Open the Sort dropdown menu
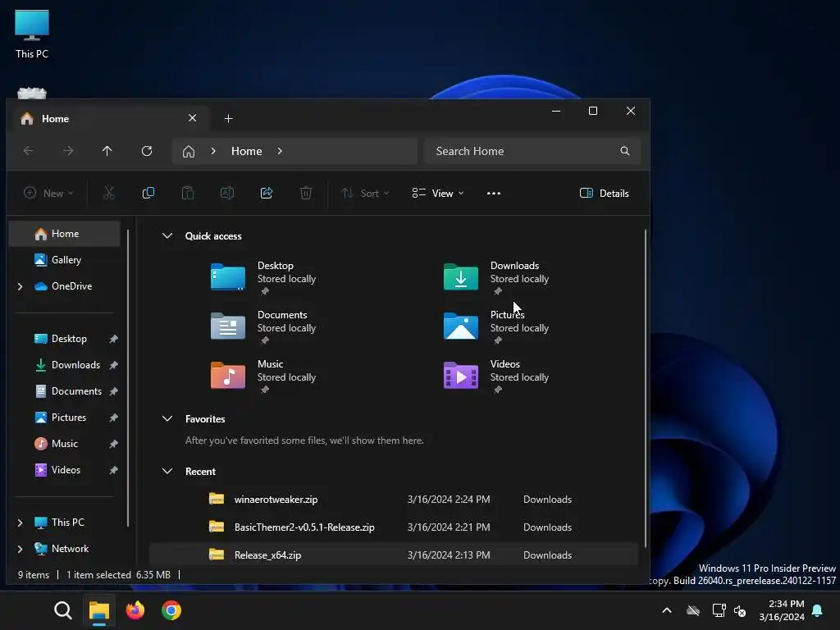Viewport: 840px width, 630px height. [365, 194]
